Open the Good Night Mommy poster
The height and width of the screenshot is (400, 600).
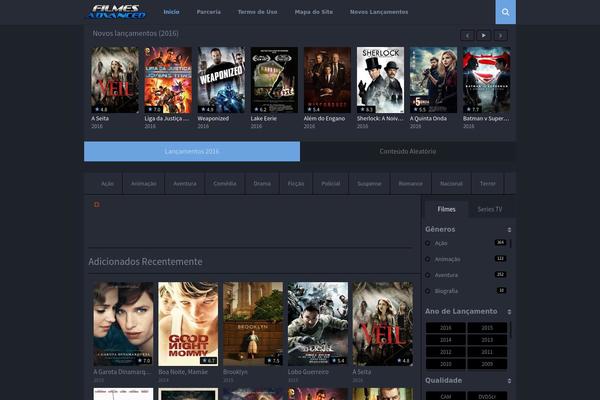(x=188, y=324)
